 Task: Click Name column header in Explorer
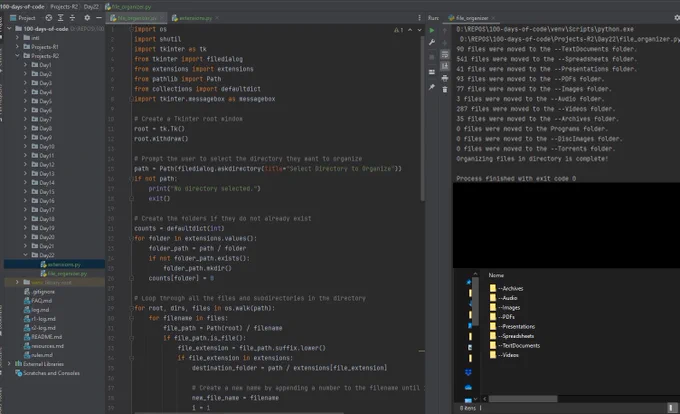click(496, 275)
